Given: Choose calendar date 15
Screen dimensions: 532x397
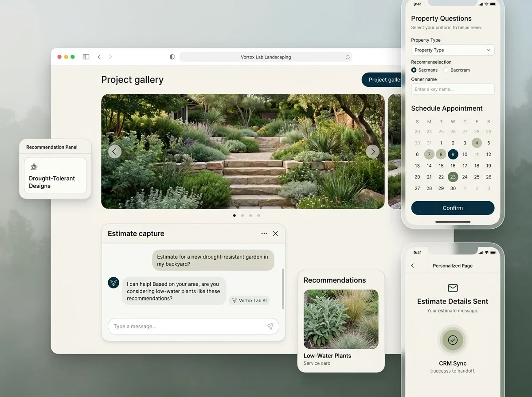Looking at the screenshot, I should (x=441, y=166).
